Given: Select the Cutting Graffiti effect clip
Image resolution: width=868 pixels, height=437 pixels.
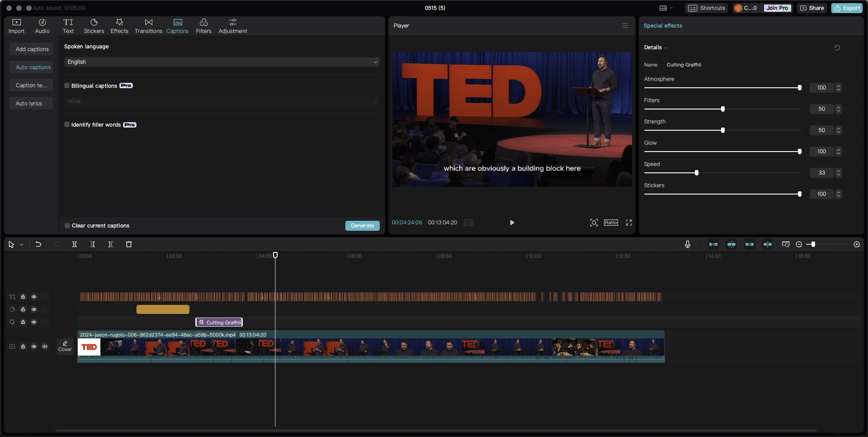Looking at the screenshot, I should click(x=219, y=322).
